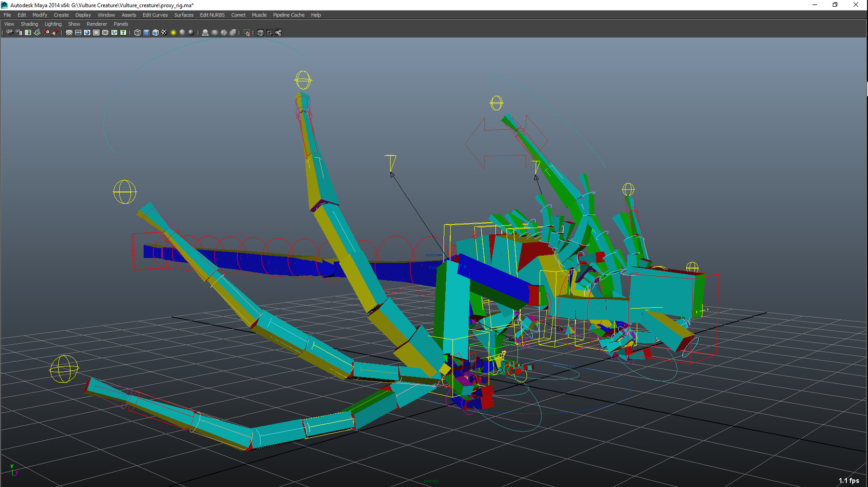Click the Show panel menu
The height and width of the screenshot is (487, 868).
point(74,24)
